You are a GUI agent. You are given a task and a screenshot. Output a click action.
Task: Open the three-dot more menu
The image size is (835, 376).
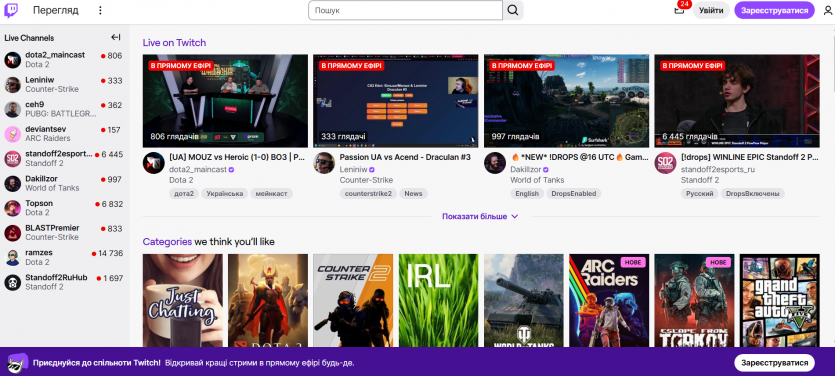[100, 10]
